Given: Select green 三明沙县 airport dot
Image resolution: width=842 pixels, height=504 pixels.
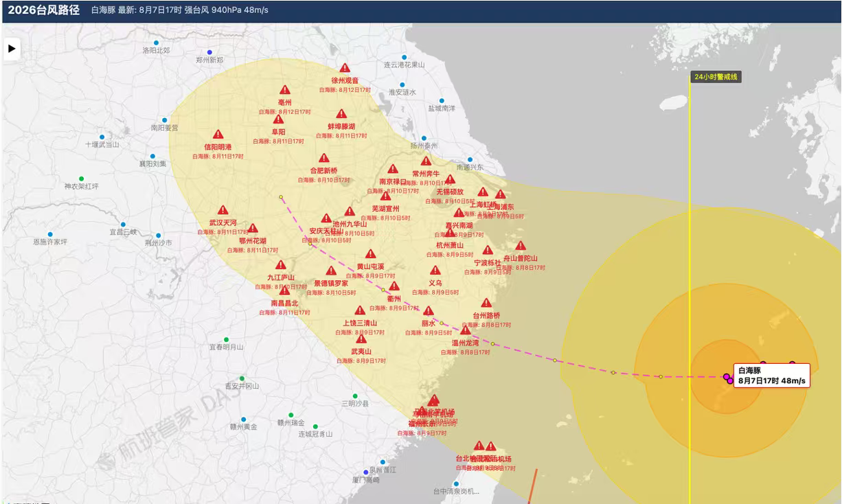Looking at the screenshot, I should (x=355, y=396).
